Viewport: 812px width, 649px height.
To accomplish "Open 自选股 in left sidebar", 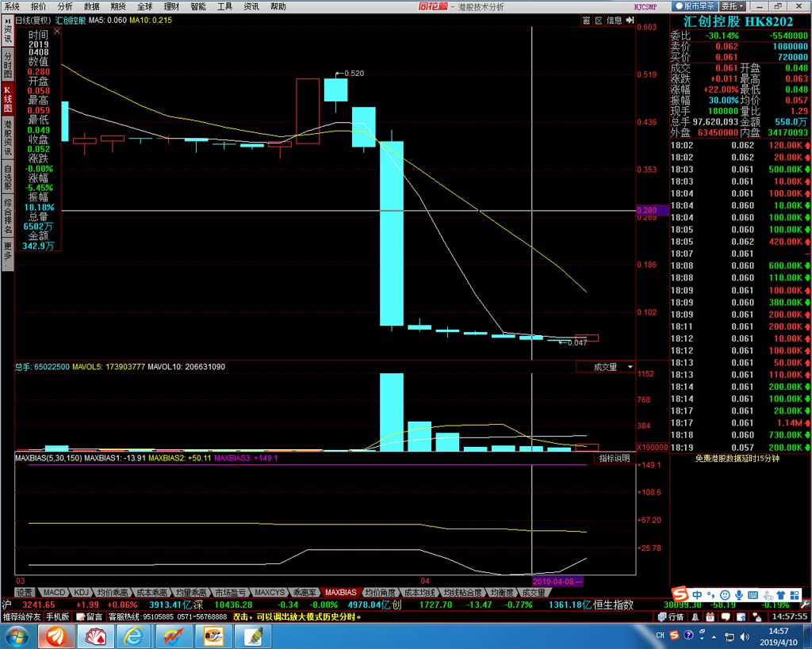I will click(x=8, y=177).
